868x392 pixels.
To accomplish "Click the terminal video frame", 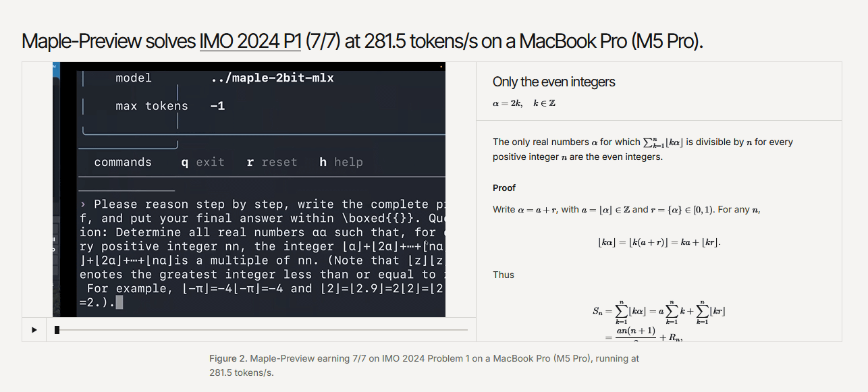I will pos(249,190).
